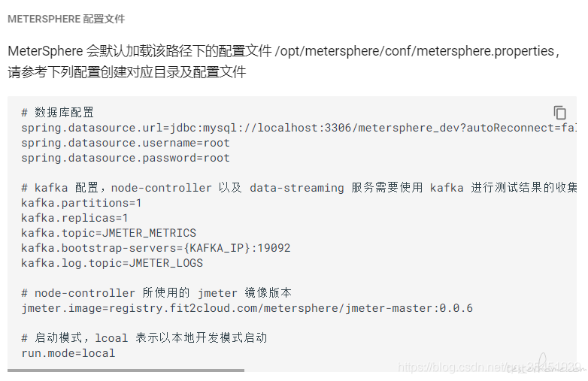Click the spring.datasource.url config line
Viewport: 588px width, 381px height.
point(299,128)
